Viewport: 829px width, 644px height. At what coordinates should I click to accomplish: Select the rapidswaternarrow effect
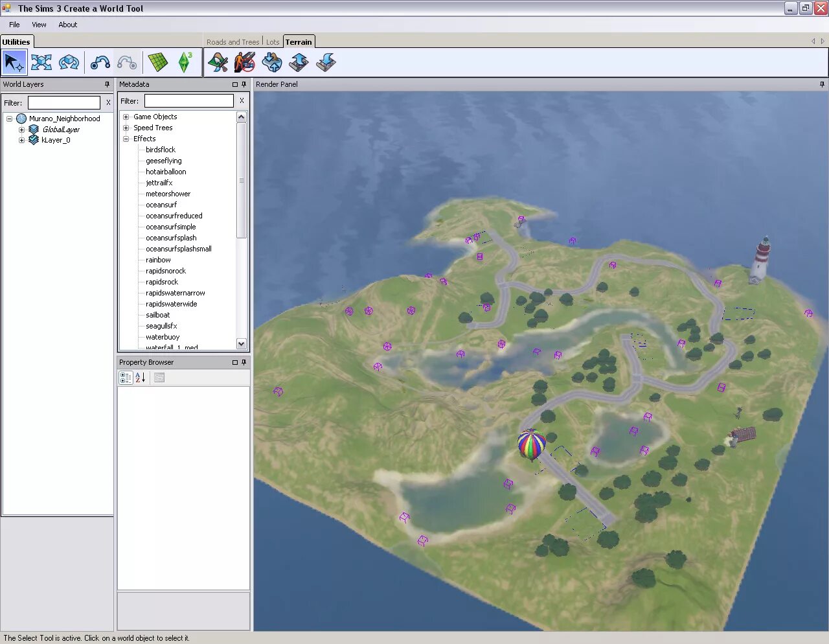click(176, 293)
